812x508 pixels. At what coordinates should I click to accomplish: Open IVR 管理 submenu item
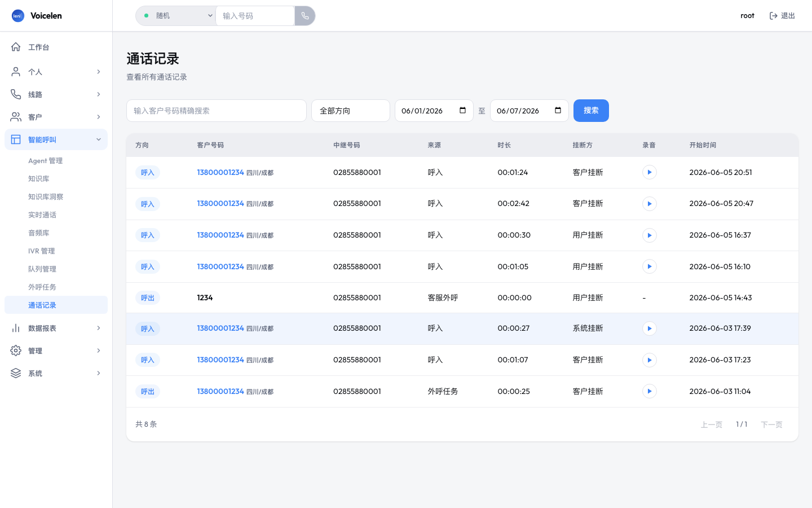56,251
